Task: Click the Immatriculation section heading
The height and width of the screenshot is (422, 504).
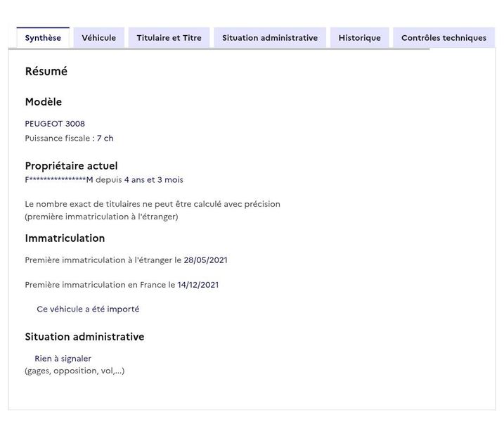Action: click(65, 238)
